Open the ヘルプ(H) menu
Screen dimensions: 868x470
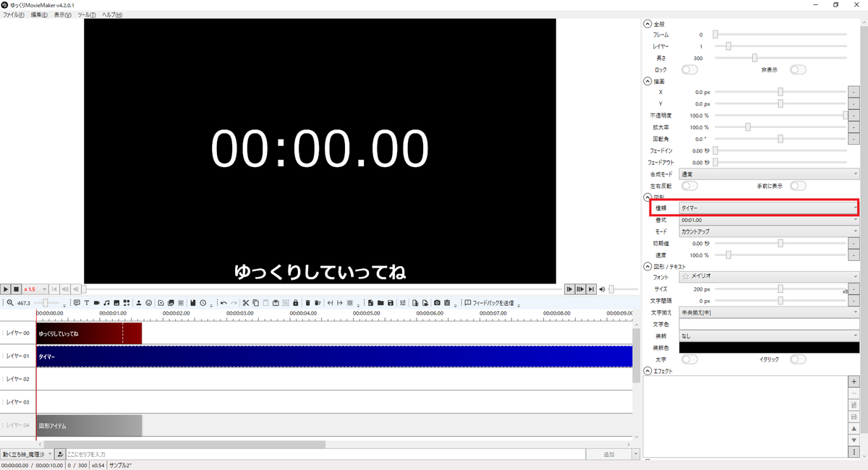coord(112,14)
